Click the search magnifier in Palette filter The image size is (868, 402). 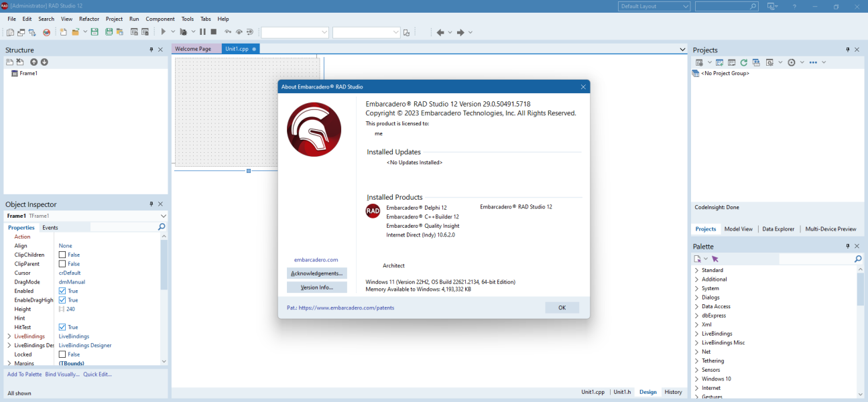pos(858,259)
